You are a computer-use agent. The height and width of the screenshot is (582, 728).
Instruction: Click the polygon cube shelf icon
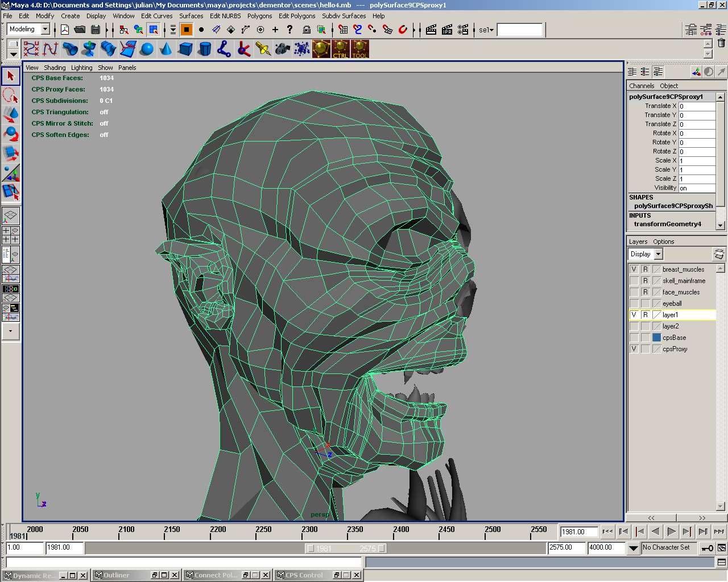(185, 49)
